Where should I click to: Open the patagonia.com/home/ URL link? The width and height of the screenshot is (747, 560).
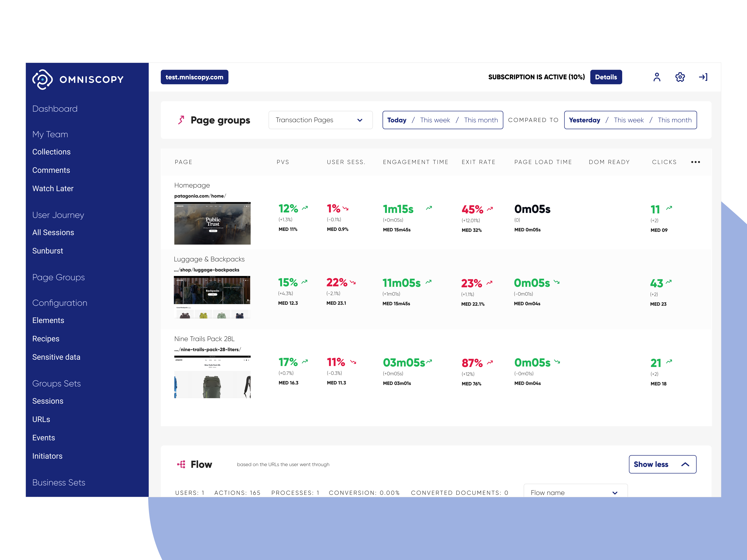pyautogui.click(x=200, y=196)
